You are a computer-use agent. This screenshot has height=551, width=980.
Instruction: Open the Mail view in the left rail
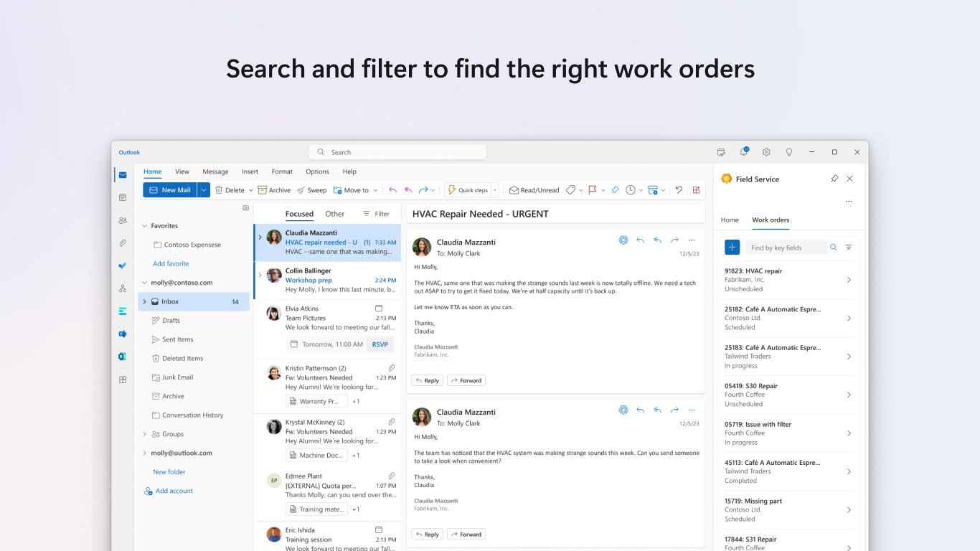[x=123, y=174]
